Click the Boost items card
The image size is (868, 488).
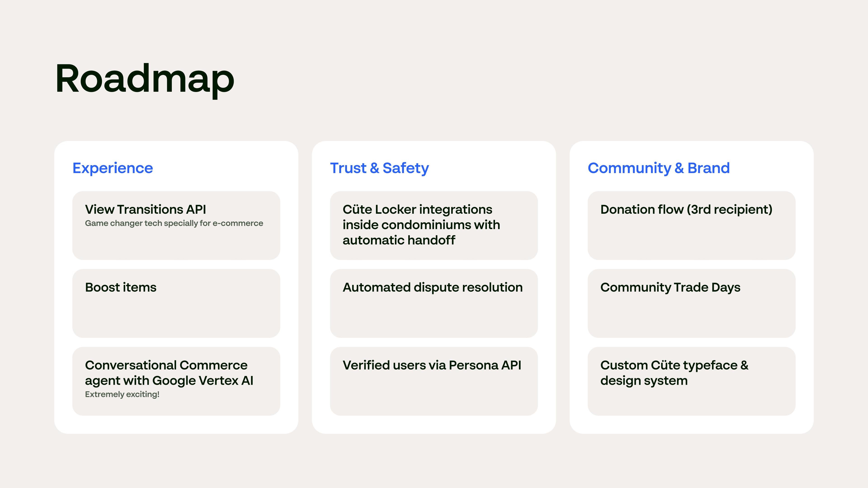click(176, 303)
